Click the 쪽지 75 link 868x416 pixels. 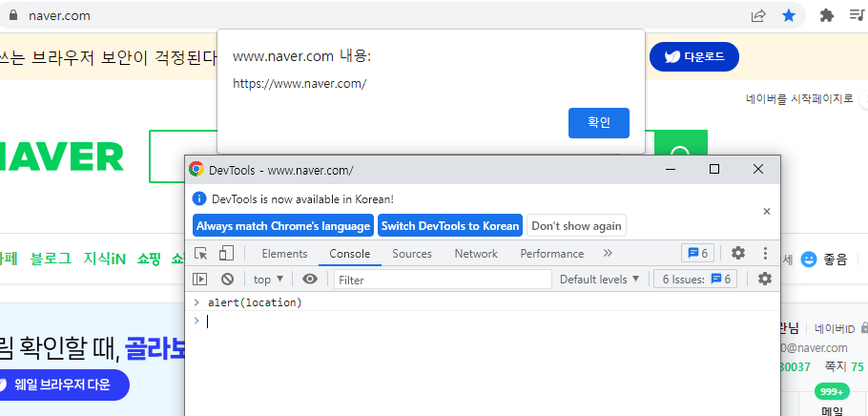pos(844,366)
